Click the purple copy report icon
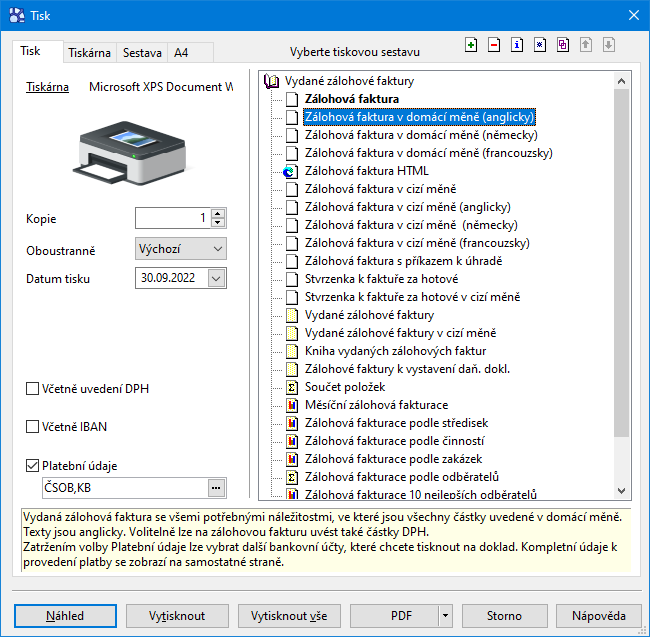Viewport: 650px width, 637px height. (x=563, y=45)
